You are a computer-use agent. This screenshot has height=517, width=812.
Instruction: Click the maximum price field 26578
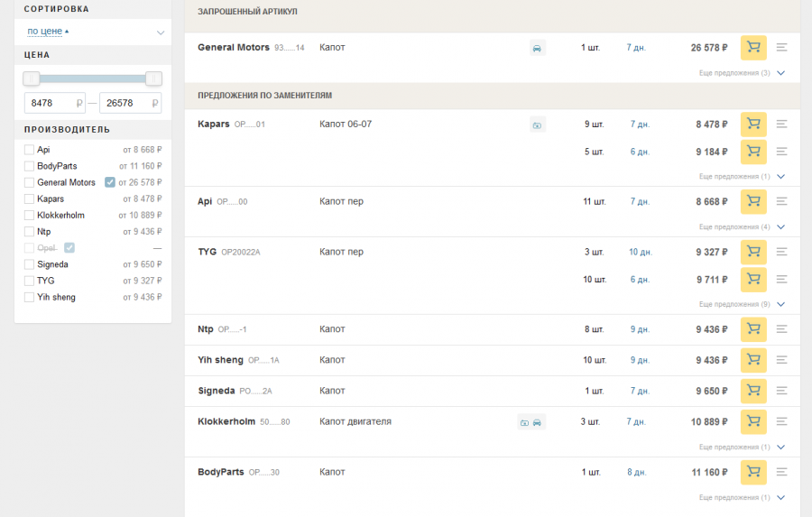point(130,103)
